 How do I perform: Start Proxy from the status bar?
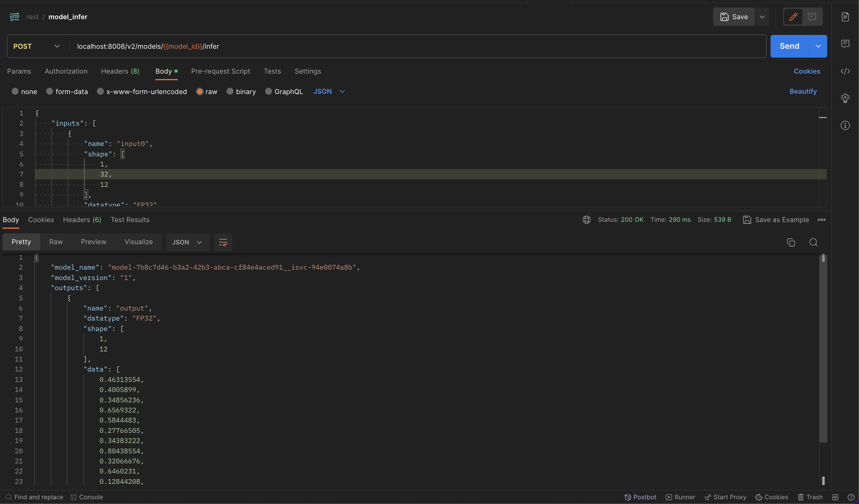tap(725, 497)
